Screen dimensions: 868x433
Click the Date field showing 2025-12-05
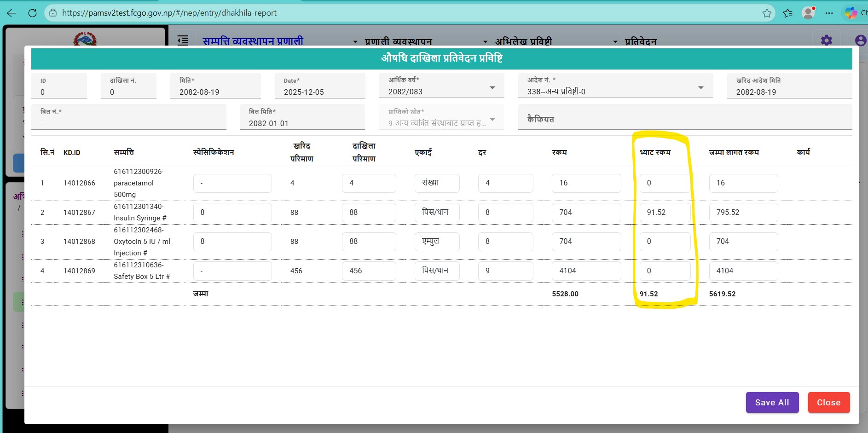point(320,86)
